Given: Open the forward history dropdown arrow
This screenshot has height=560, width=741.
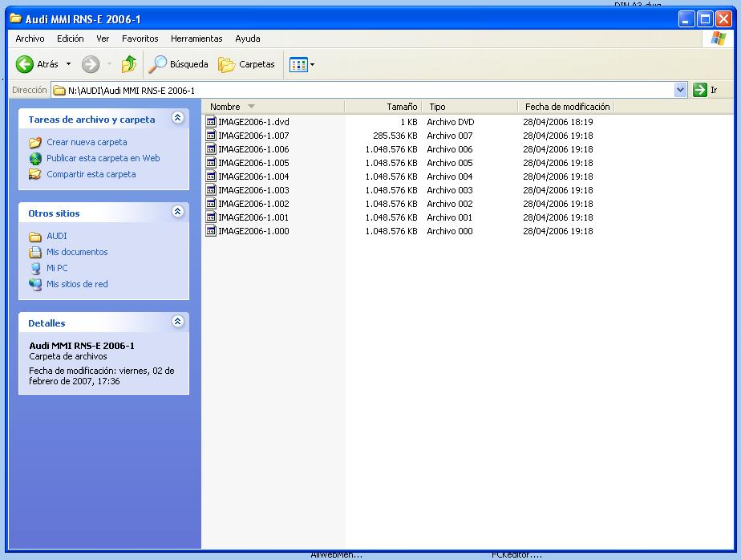Looking at the screenshot, I should pyautogui.click(x=110, y=64).
